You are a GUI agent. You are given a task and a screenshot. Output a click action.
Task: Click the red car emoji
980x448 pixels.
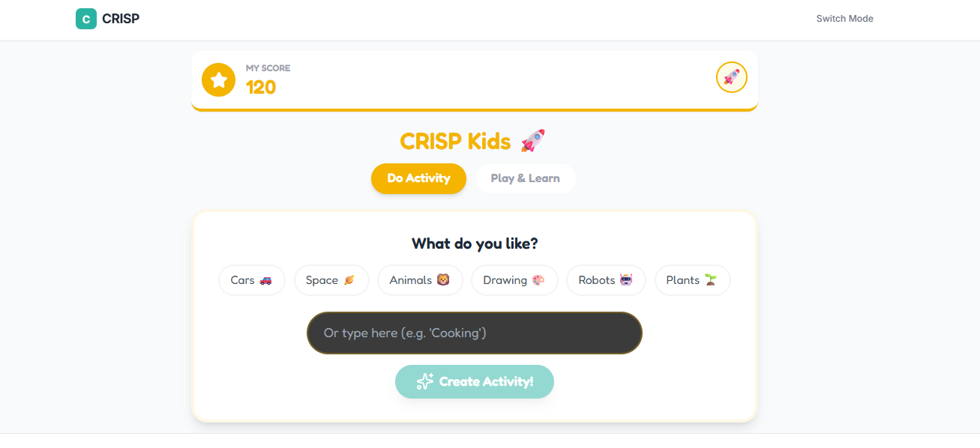coord(266,280)
